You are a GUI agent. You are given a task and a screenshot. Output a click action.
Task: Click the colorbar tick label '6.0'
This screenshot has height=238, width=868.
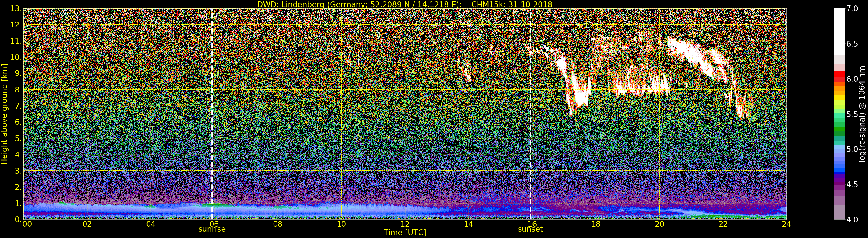(852, 79)
